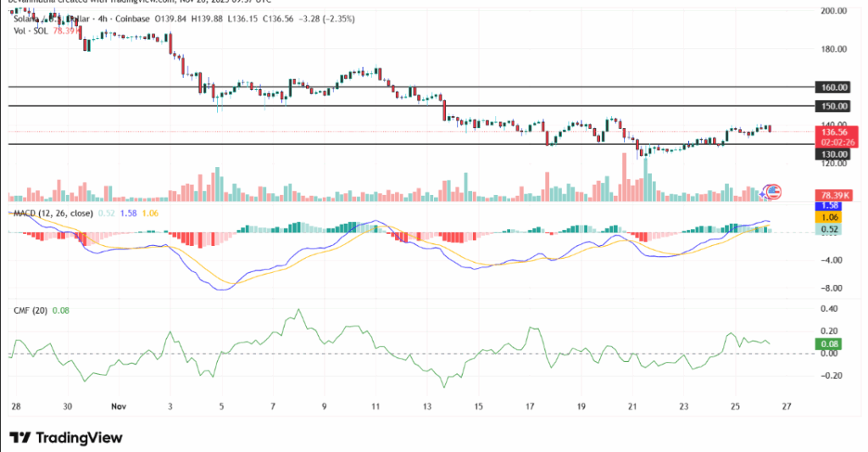Click the TradingView logo icon

click(21, 438)
